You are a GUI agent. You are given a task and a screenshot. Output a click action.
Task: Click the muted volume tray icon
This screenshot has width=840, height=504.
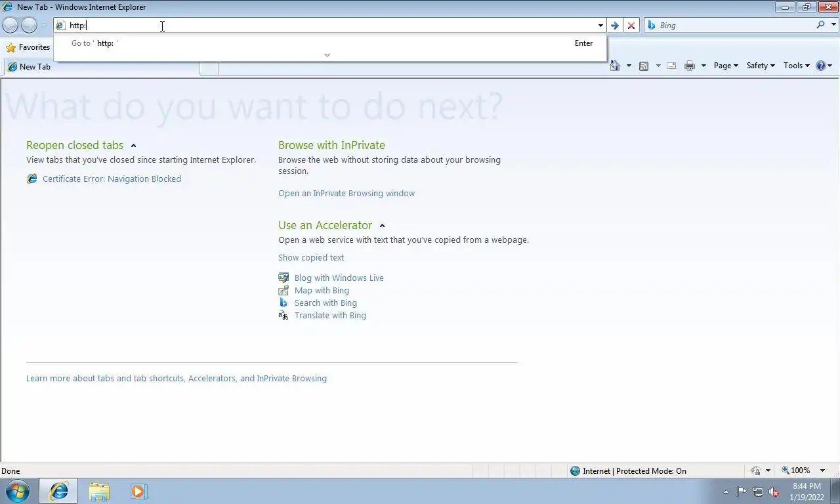774,491
